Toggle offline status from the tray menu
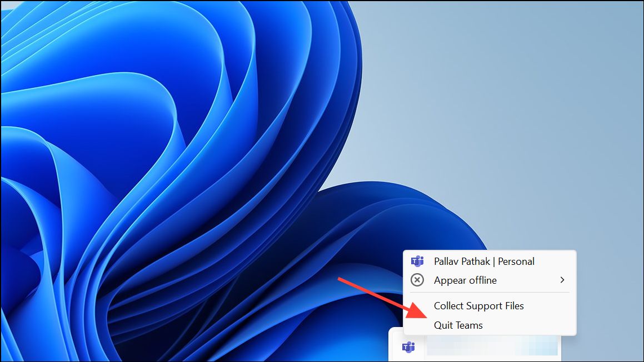Screen dimensions: 644x362 [x=465, y=280]
